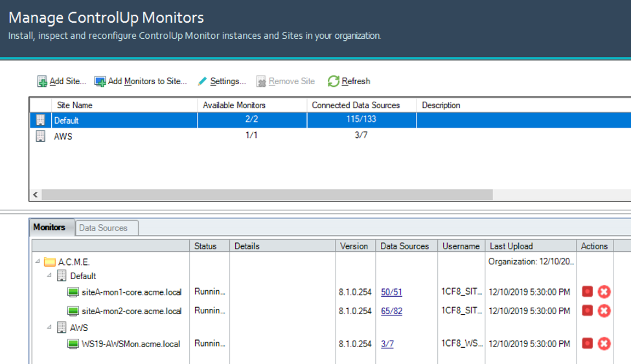Sort by Site Name column header

[x=124, y=105]
